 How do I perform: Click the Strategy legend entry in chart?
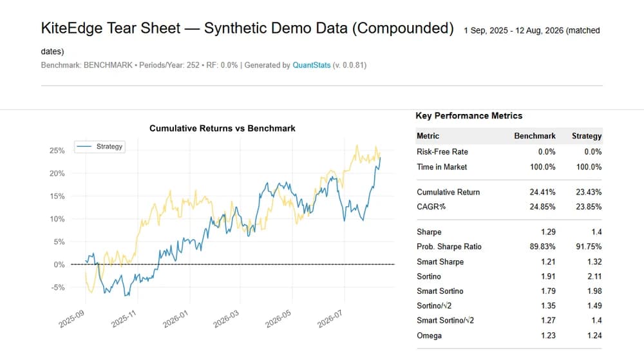coord(100,147)
